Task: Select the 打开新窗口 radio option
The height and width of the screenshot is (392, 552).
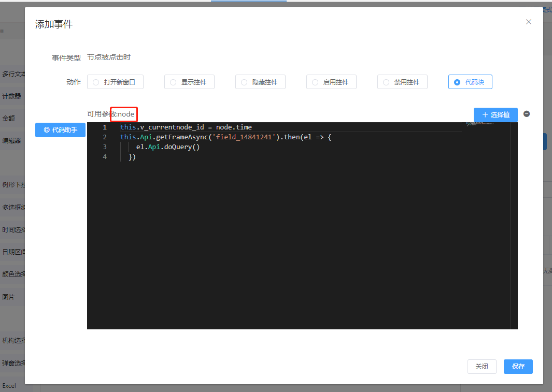Action: tap(115, 82)
